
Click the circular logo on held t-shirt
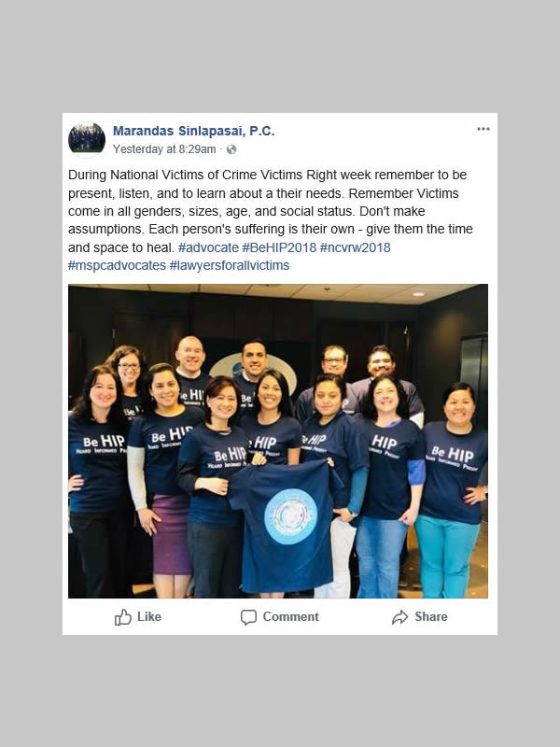point(290,517)
